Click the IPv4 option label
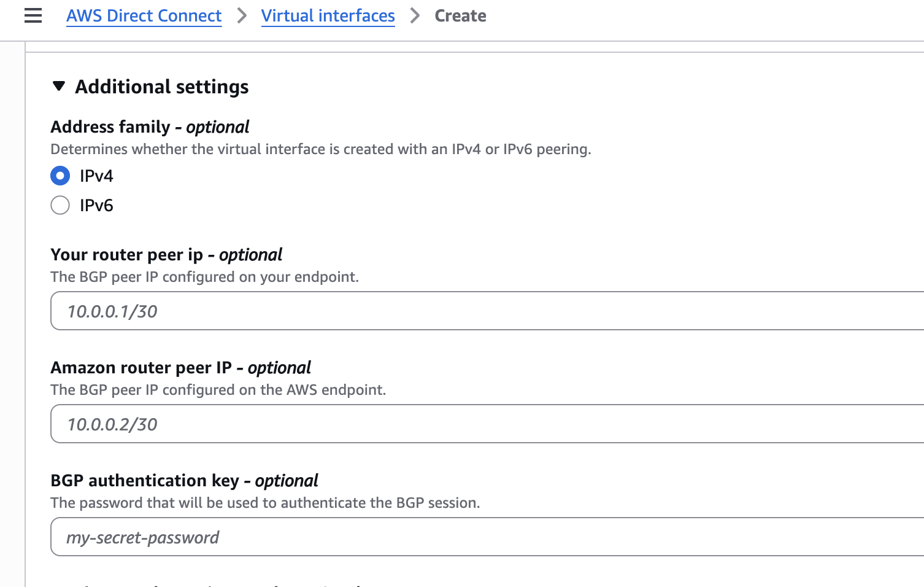This screenshot has height=587, width=924. coord(96,176)
